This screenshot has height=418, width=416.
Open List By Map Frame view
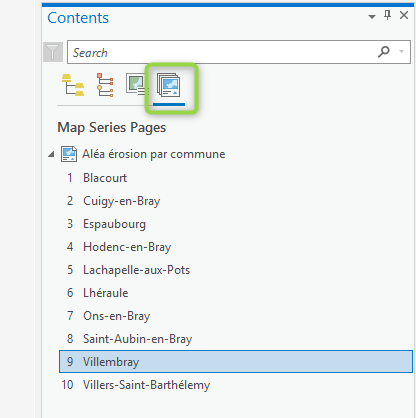point(136,84)
